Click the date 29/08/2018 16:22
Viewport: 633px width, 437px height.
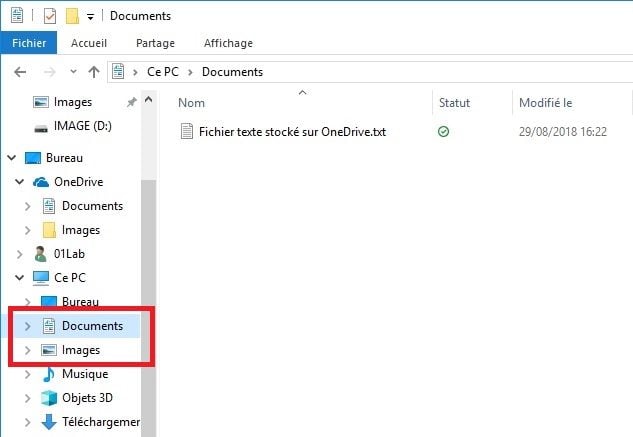click(563, 132)
